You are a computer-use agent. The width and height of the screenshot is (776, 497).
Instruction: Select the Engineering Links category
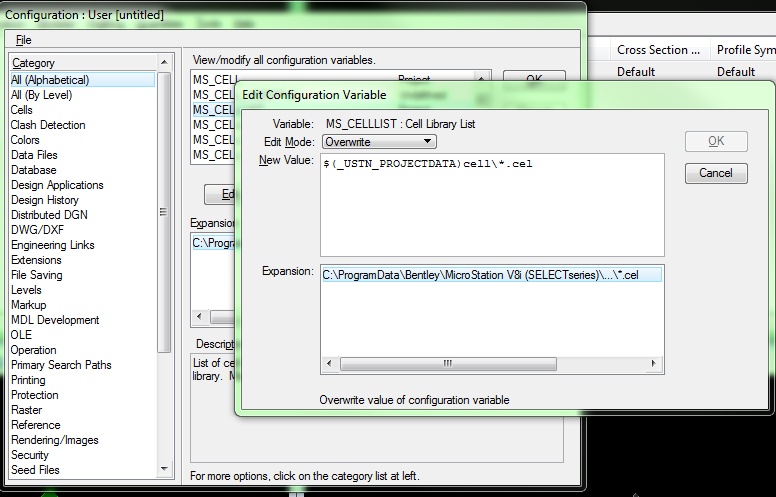click(53, 245)
